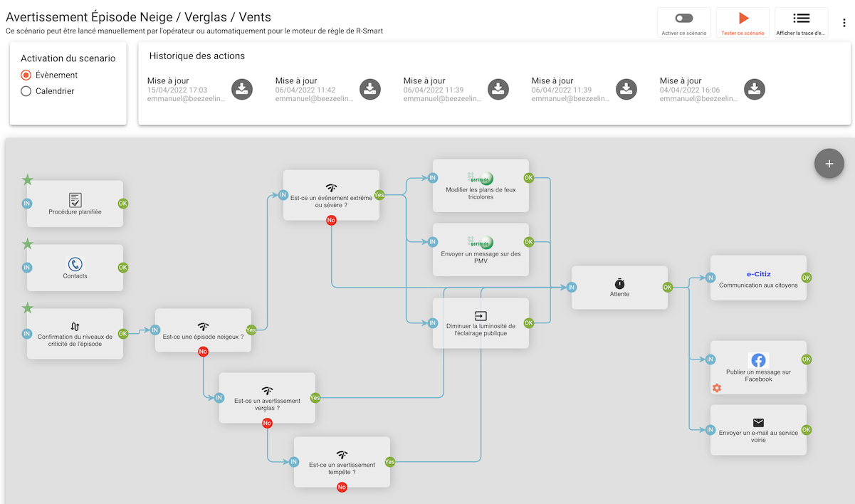Image resolution: width=855 pixels, height=504 pixels.
Task: Open the three-dot more options menu
Action: [844, 23]
